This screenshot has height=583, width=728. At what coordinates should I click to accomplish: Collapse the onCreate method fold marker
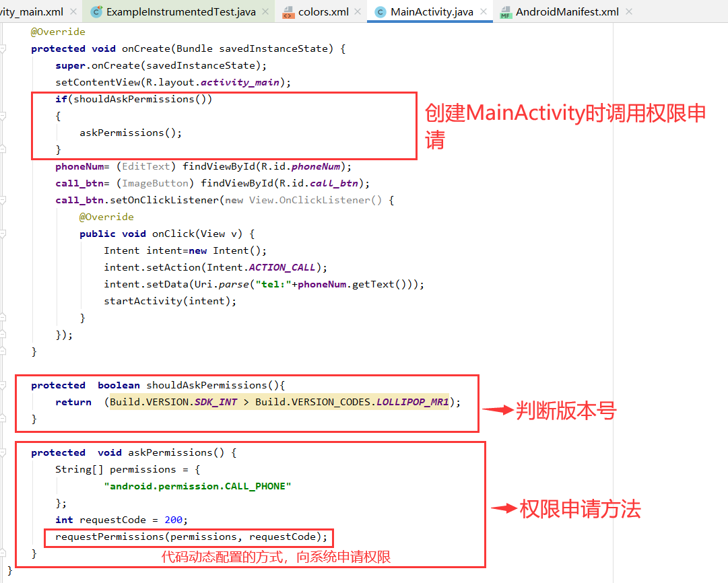pyautogui.click(x=3, y=48)
